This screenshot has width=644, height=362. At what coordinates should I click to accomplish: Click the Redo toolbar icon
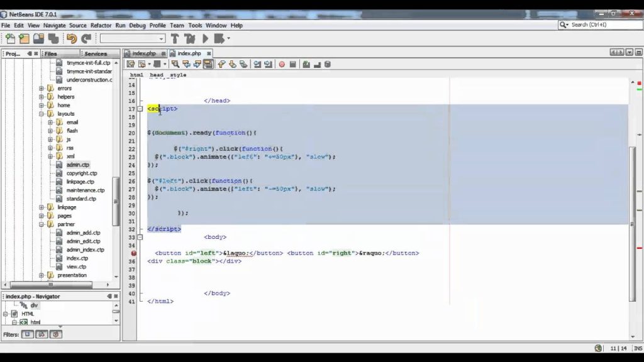pyautogui.click(x=86, y=38)
